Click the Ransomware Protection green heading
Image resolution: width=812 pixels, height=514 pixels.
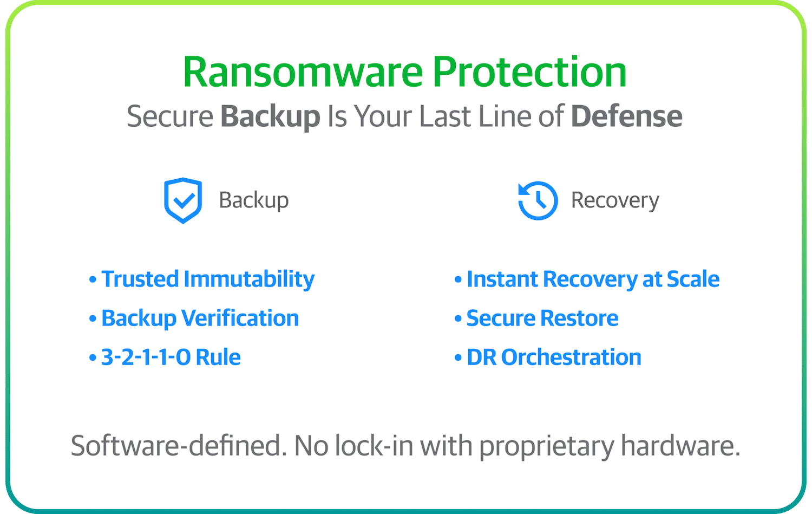tap(405, 72)
